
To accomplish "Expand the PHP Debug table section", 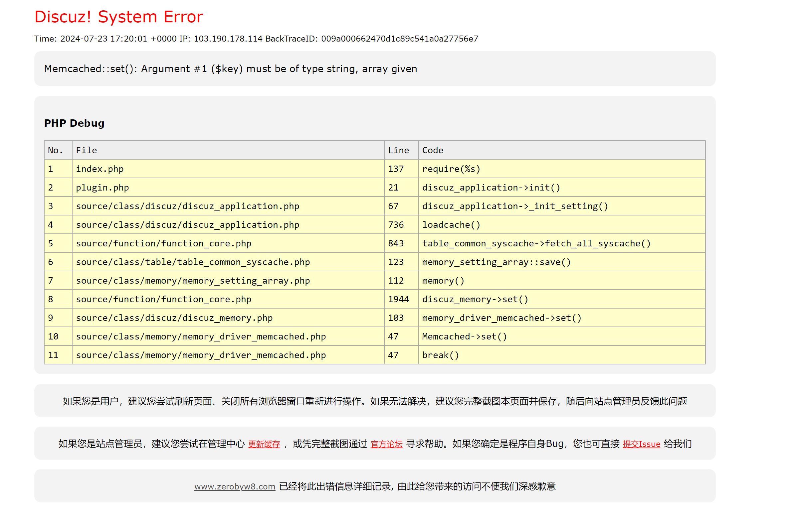I will [74, 123].
